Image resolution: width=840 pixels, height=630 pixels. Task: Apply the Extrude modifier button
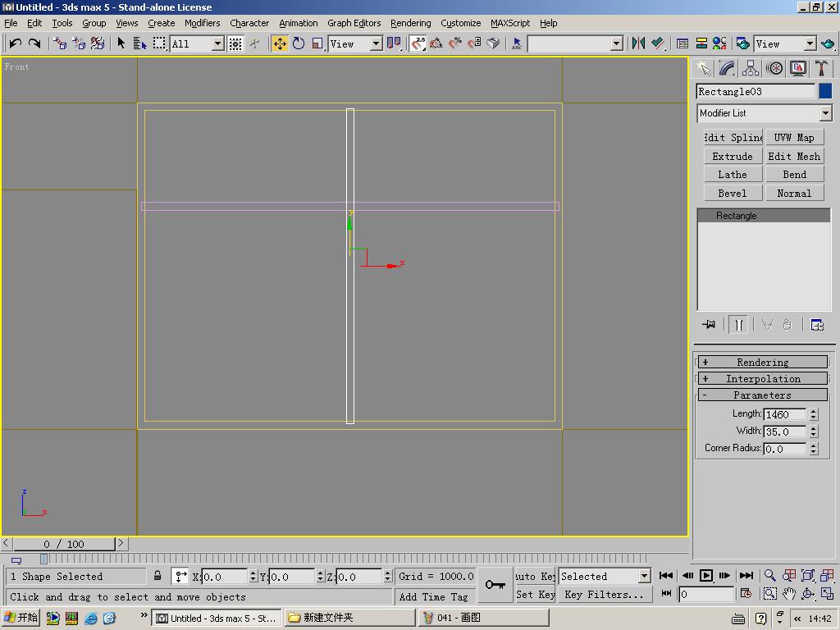733,157
